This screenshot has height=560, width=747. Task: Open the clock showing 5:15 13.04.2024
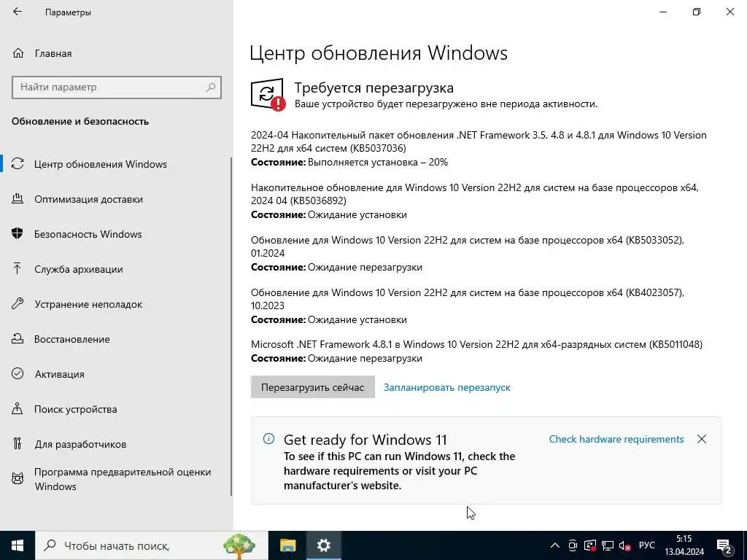(x=684, y=545)
